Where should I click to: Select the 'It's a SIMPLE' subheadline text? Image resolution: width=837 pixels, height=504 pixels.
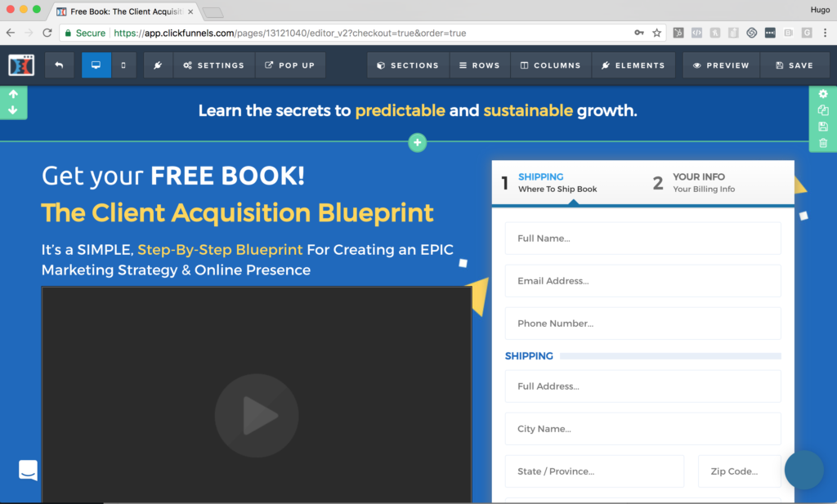[x=248, y=260]
